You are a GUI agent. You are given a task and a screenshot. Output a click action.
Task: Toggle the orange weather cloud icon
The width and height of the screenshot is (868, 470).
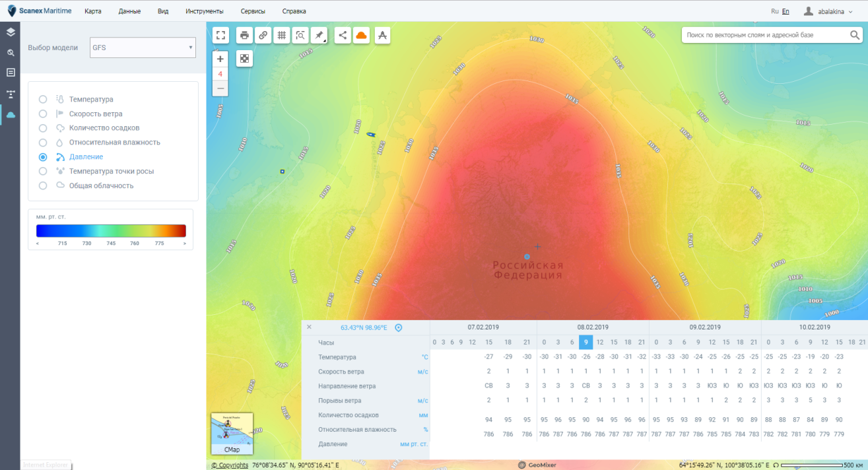point(361,36)
